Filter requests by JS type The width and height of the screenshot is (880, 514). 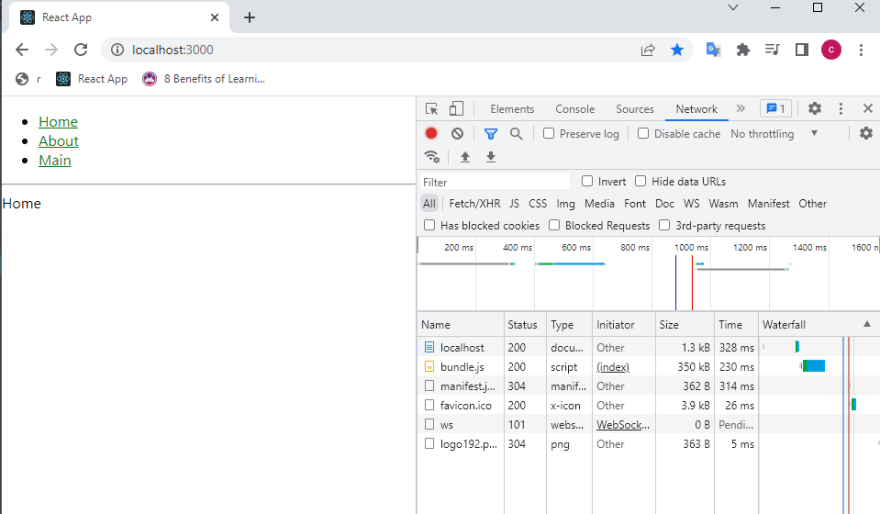514,204
